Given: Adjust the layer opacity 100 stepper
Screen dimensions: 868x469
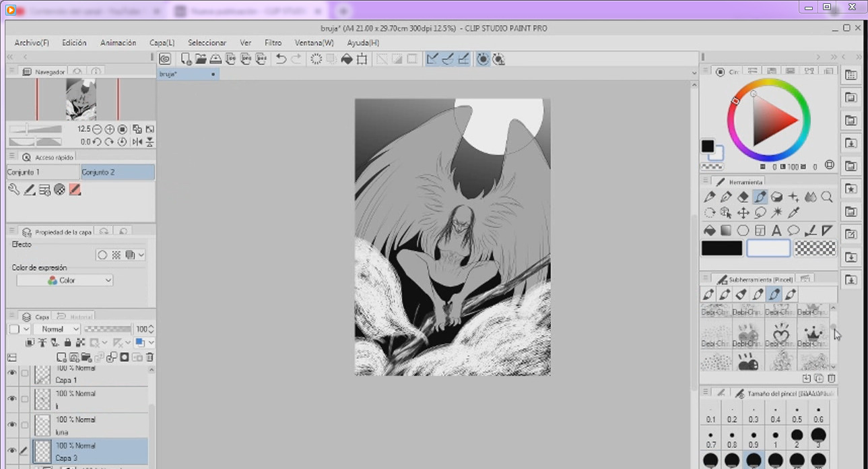Looking at the screenshot, I should tap(151, 330).
